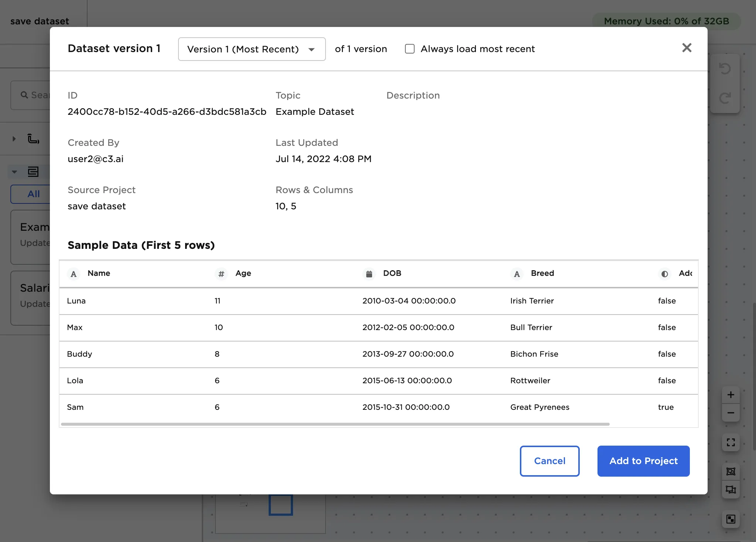Enable the Always load most recent checkbox
Image resolution: width=756 pixels, height=542 pixels.
click(x=409, y=49)
